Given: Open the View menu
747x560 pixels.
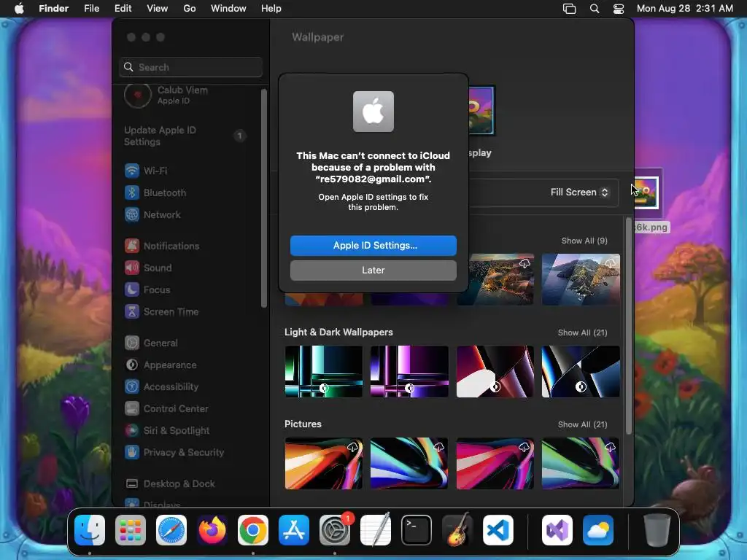Looking at the screenshot, I should point(158,9).
